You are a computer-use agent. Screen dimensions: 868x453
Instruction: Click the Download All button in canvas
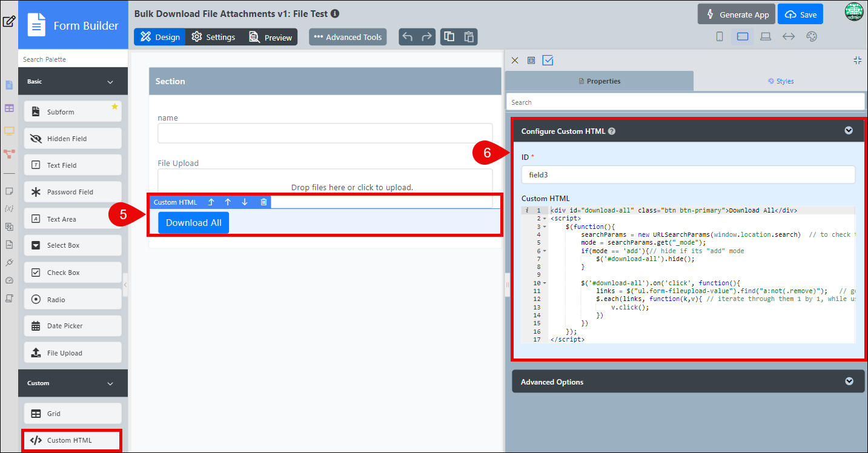coord(194,223)
